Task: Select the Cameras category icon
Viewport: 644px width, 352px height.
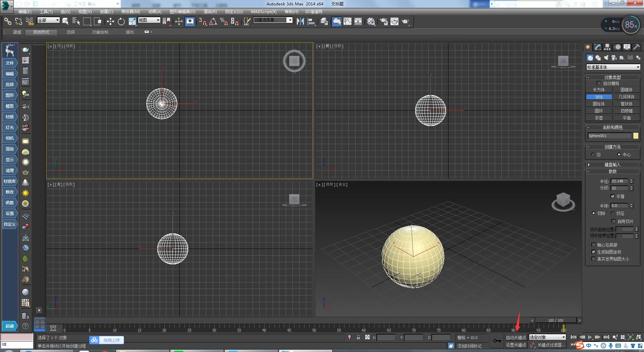Action: 614,58
